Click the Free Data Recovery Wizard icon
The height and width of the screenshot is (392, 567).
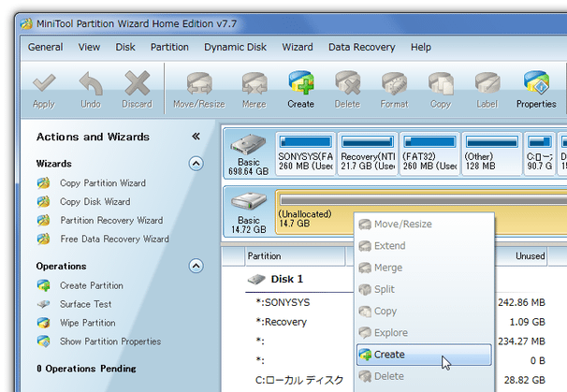[x=44, y=239]
